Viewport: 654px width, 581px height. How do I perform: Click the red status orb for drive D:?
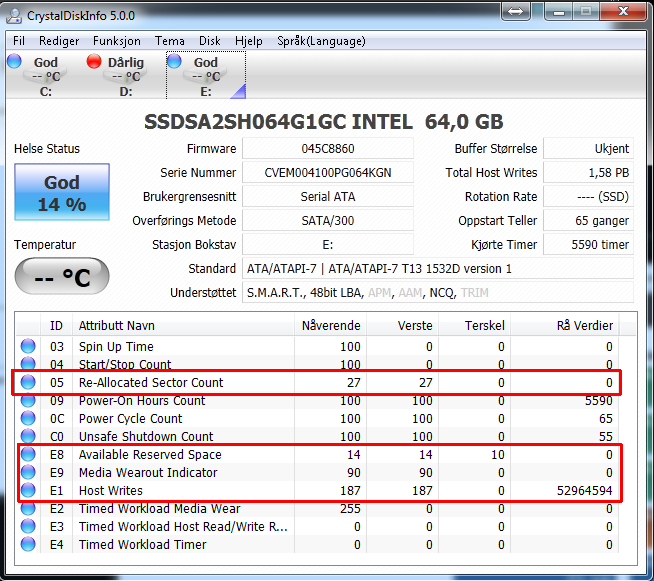point(94,61)
